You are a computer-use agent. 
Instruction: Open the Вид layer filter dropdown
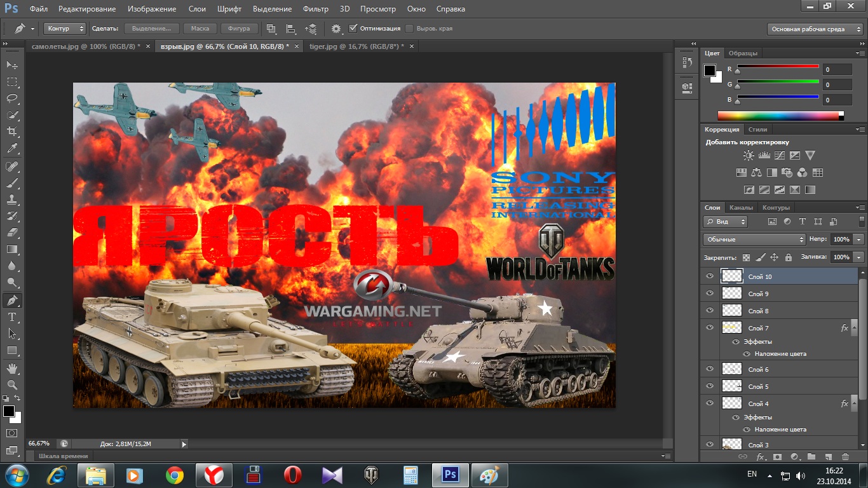pos(725,222)
